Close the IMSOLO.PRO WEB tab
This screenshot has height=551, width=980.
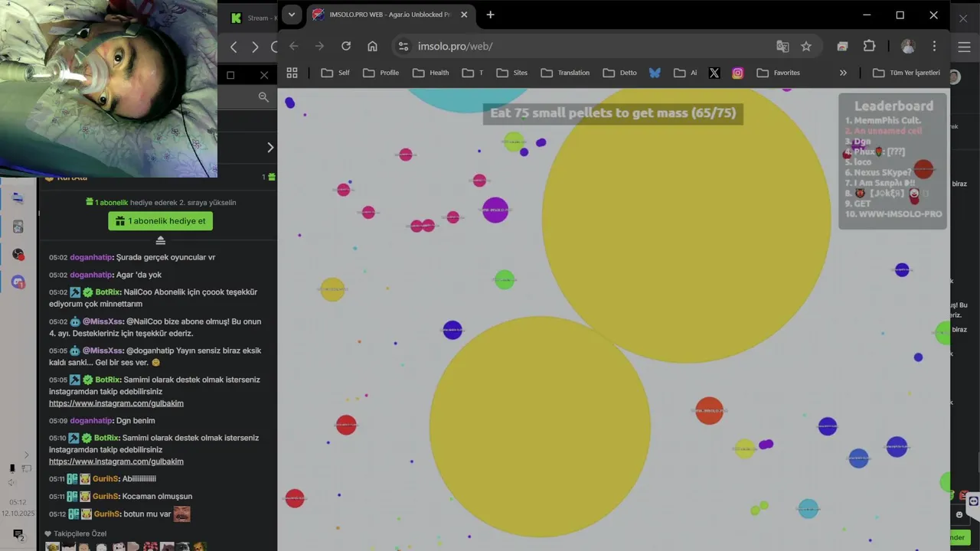pos(464,15)
